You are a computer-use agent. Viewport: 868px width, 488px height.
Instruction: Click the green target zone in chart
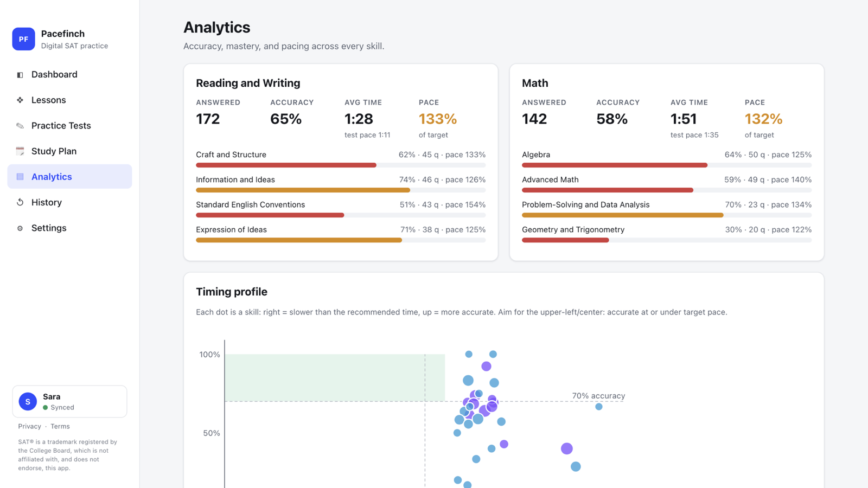click(x=335, y=377)
